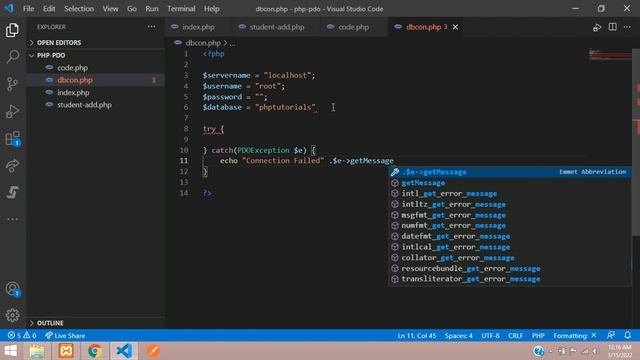This screenshot has width=640, height=360.
Task: Change line ending via CRLF
Action: pyautogui.click(x=516, y=336)
